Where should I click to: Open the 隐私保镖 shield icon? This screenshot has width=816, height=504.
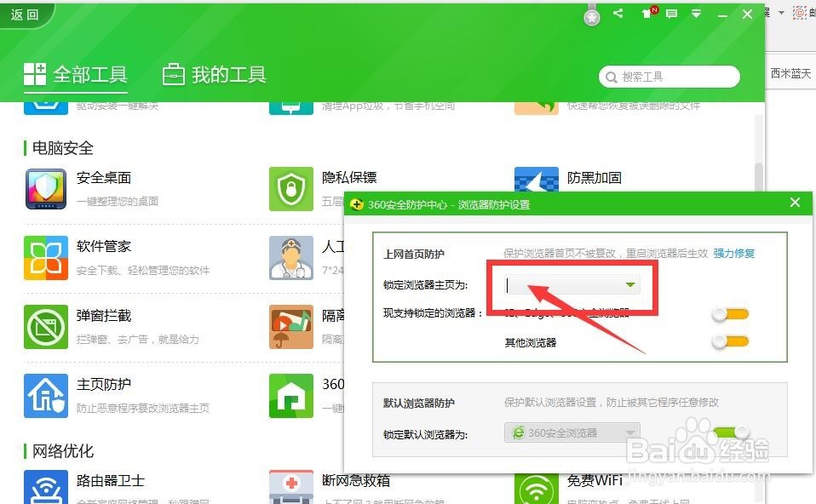tap(291, 189)
